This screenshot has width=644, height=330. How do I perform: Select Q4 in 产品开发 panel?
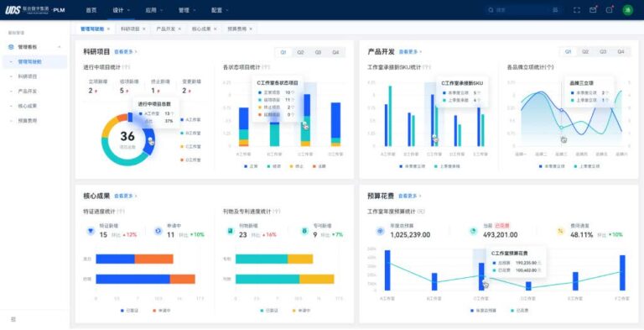click(621, 52)
